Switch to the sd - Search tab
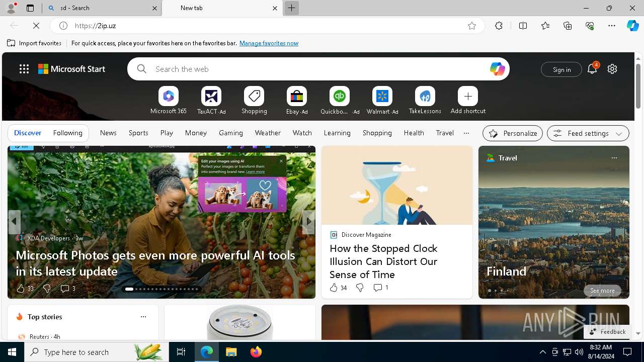 pyautogui.click(x=103, y=8)
